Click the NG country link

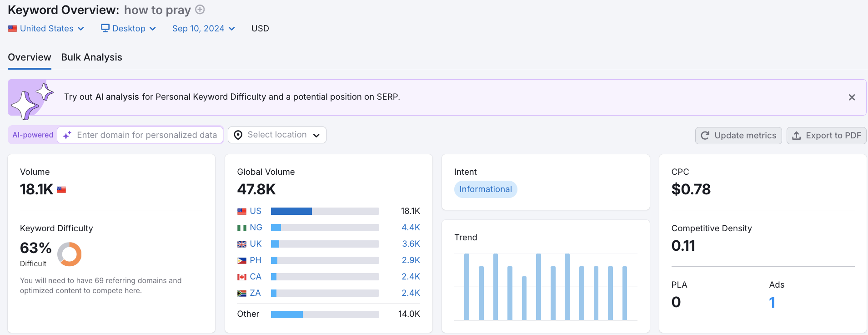coord(256,228)
